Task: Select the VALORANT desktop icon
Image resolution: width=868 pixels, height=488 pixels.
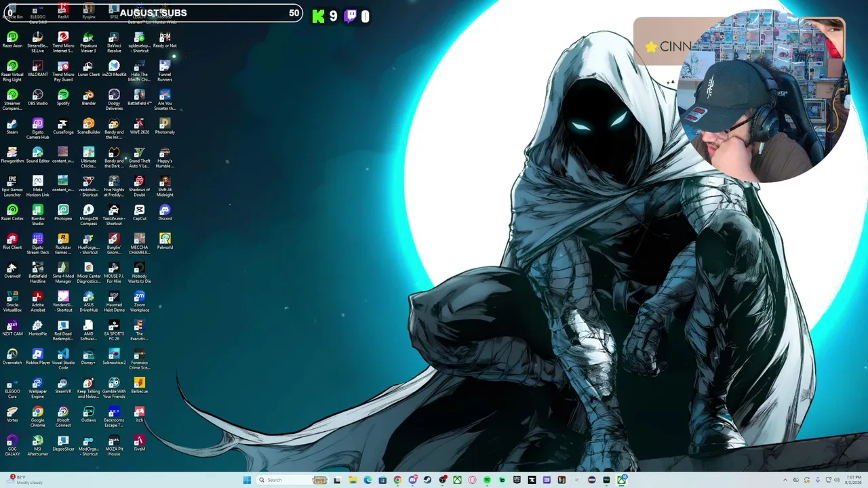Action: 37,69
